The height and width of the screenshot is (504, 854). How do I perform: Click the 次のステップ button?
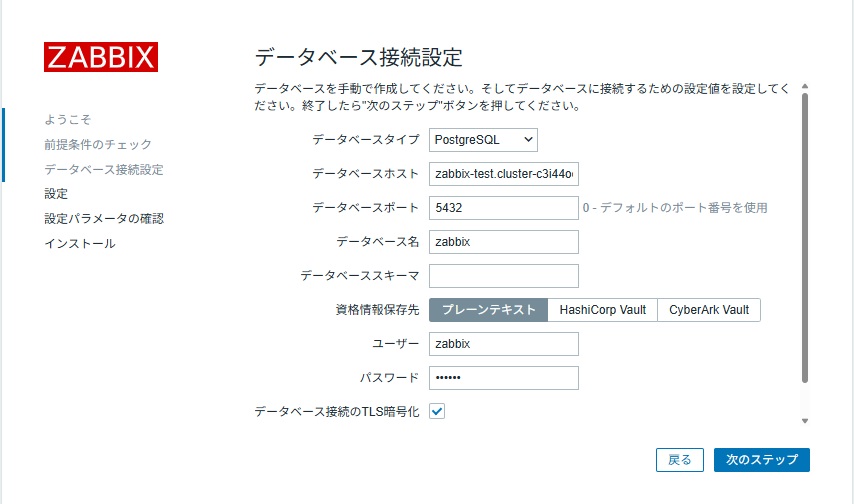(x=762, y=460)
